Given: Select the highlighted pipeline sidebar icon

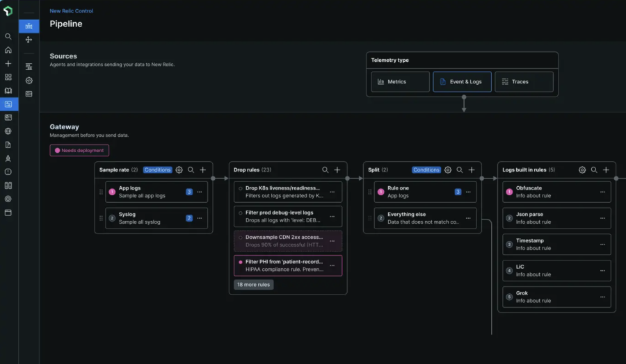Looking at the screenshot, I should pos(9,104).
